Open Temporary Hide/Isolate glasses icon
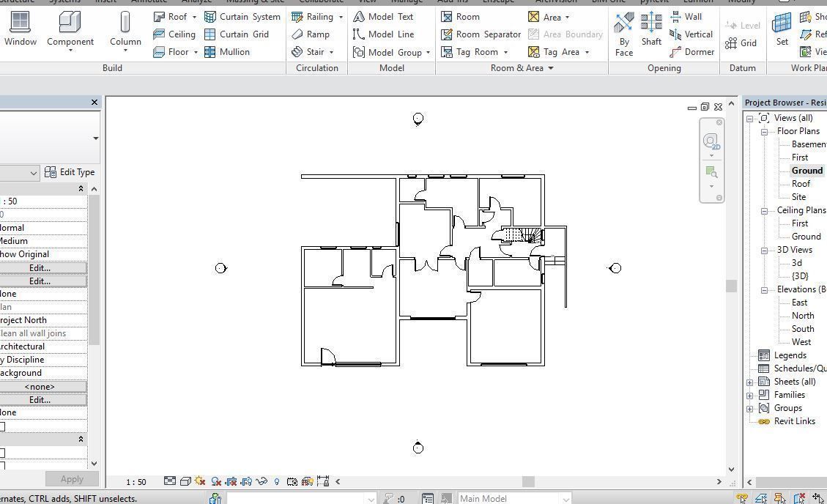 [x=262, y=481]
